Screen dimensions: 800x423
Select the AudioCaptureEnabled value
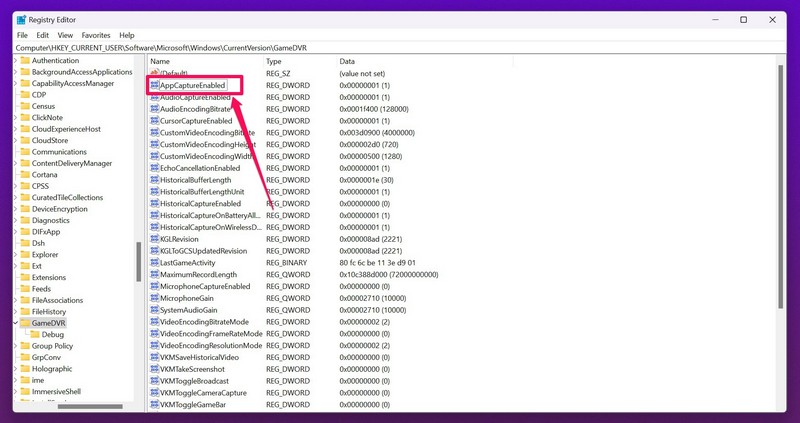195,97
